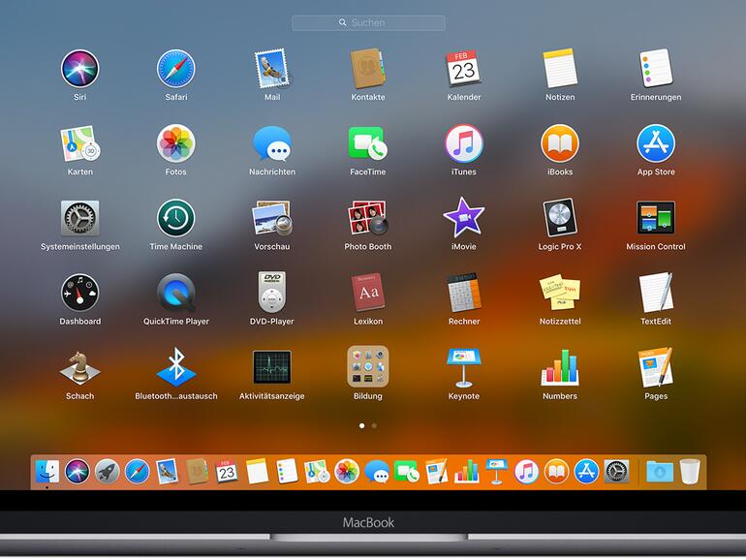Image resolution: width=746 pixels, height=560 pixels.
Task: Open iTunes in Launchpad grid
Action: [x=464, y=143]
